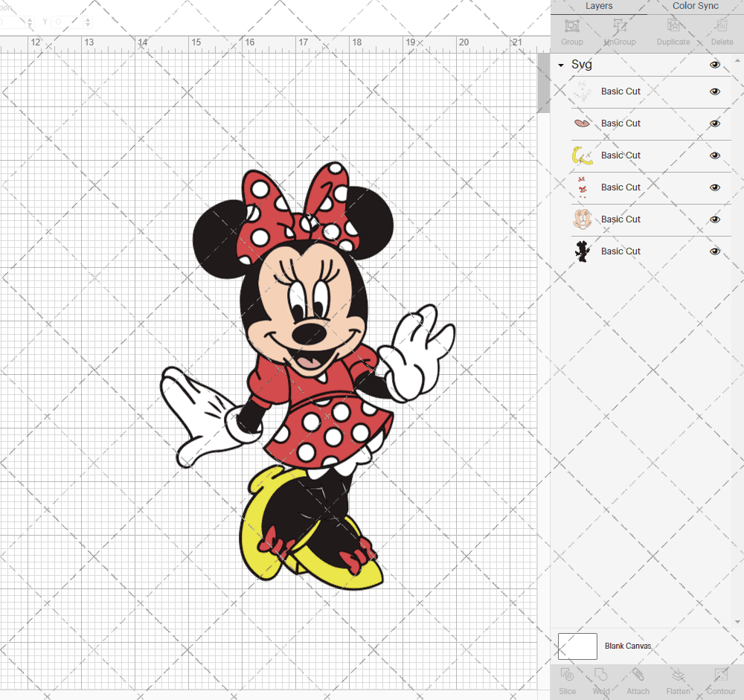This screenshot has width=744, height=700.
Task: Hide the black silhouette Basic Cut layer
Action: [x=715, y=251]
